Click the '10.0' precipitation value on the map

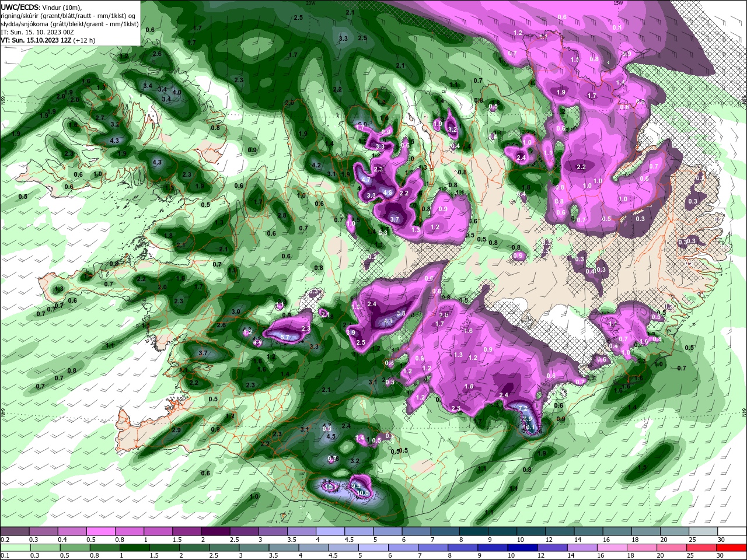363,493
